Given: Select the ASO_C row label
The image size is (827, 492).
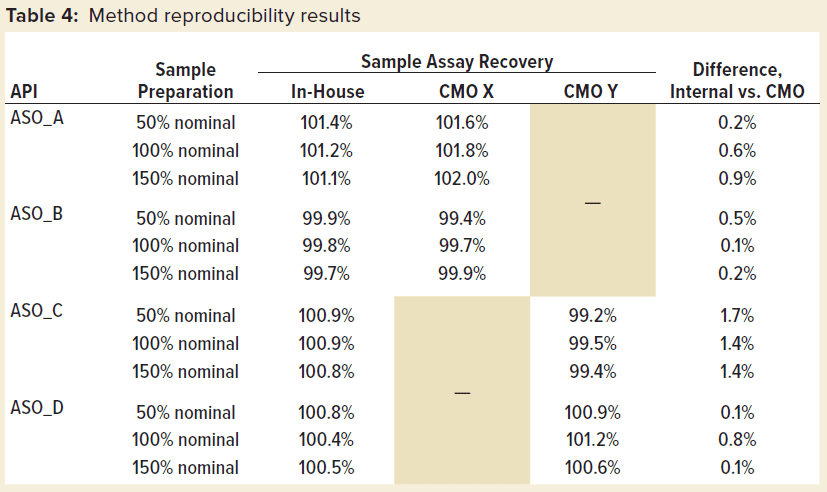Looking at the screenshot, I should coord(36,309).
